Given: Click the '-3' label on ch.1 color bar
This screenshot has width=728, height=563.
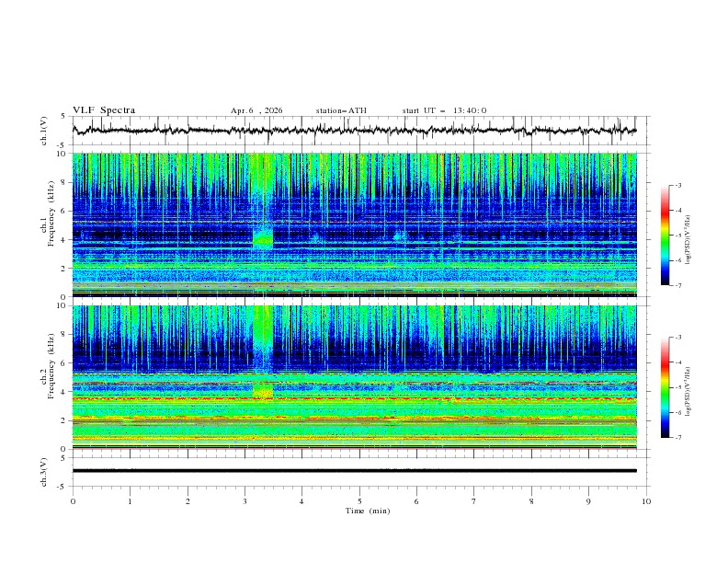Looking at the screenshot, I should point(677,185).
